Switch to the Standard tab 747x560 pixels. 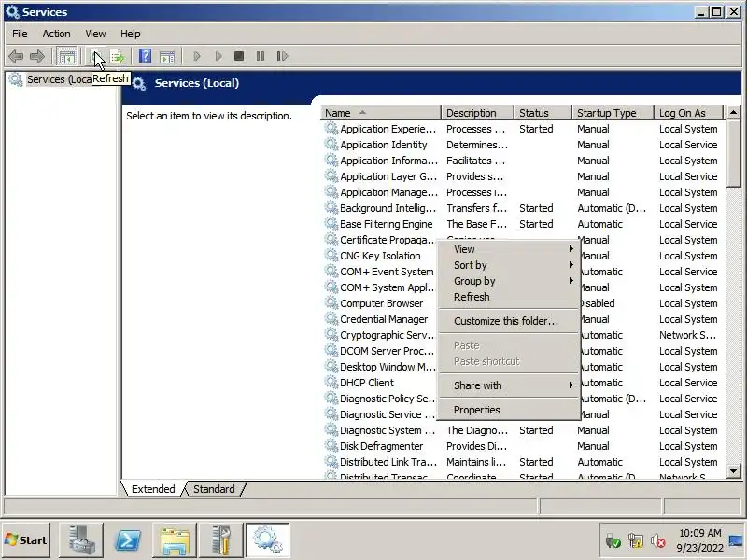coord(215,489)
